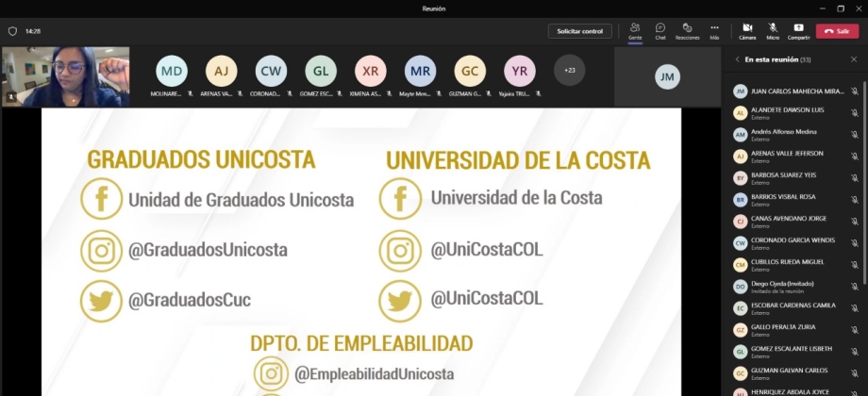Viewport: 868px width, 396px height.
Task: Click JUAN CARLOS MAHECHA in participant list
Action: (795, 91)
